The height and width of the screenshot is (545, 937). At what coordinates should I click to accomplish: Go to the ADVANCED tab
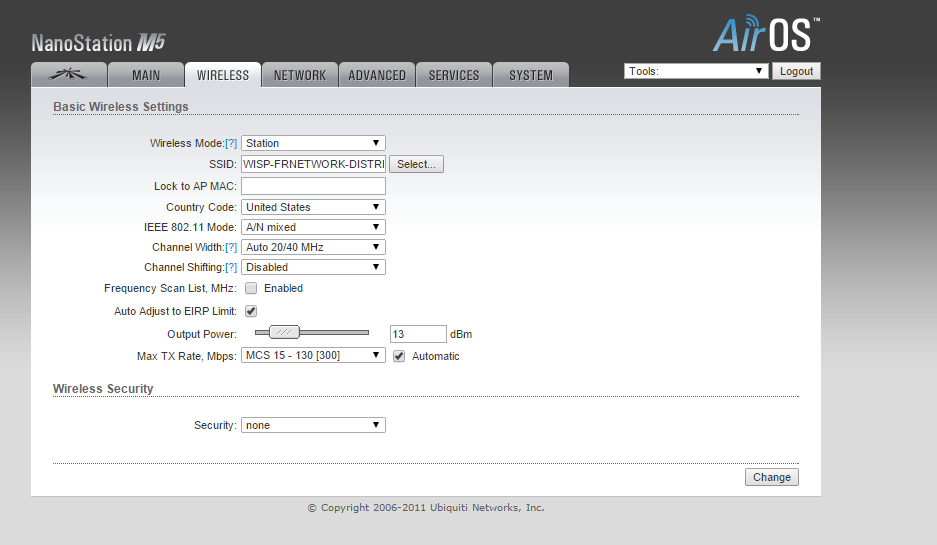tap(377, 75)
